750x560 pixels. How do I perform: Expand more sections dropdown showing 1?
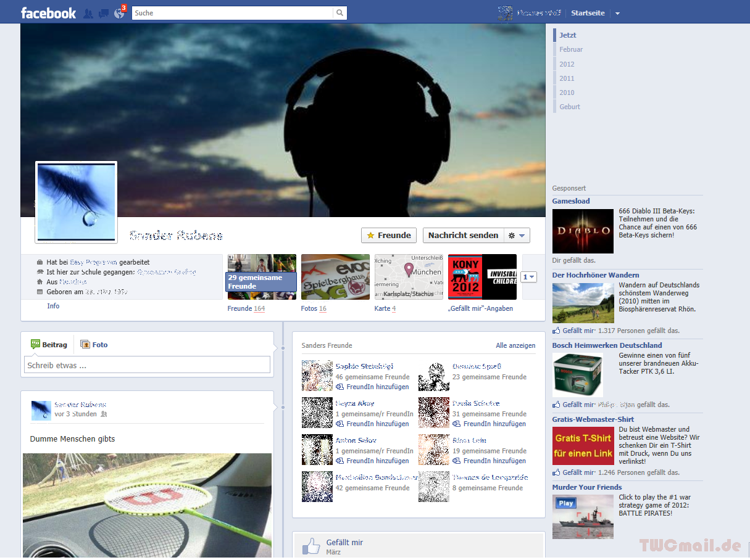[x=528, y=277]
